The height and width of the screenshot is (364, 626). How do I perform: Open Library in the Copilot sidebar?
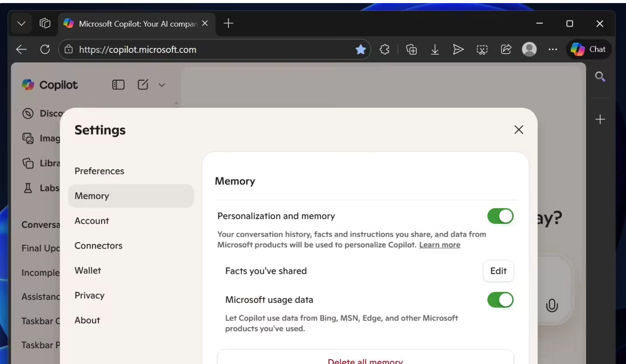click(41, 163)
